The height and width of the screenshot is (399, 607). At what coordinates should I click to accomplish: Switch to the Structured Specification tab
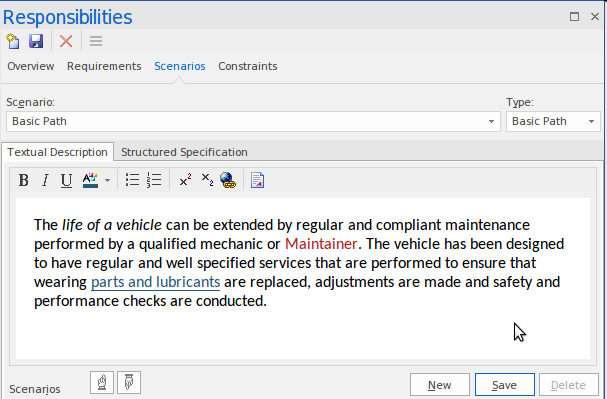(184, 152)
